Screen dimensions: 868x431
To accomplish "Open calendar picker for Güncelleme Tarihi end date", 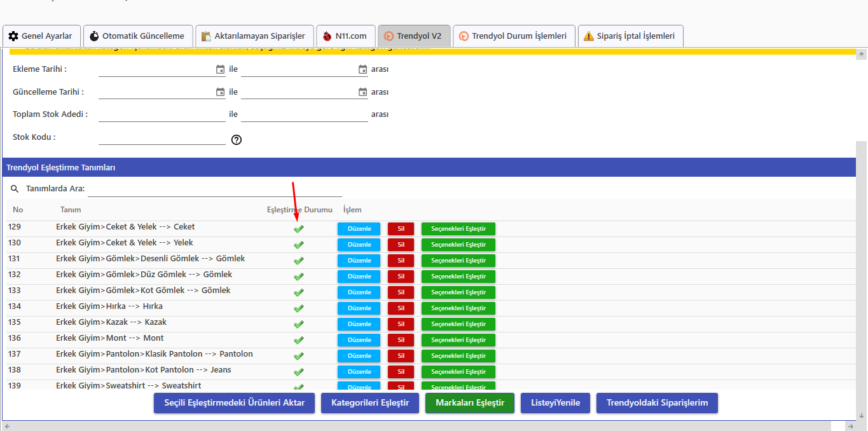I will click(x=363, y=92).
